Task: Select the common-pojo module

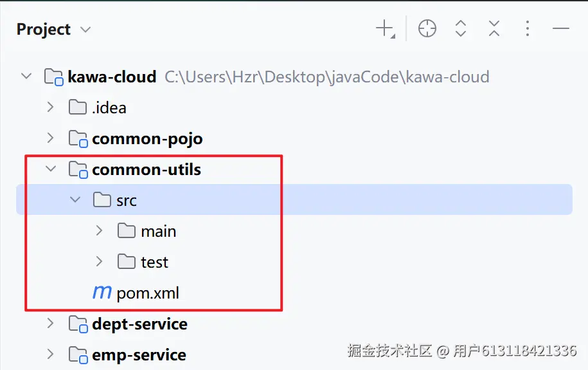Action: (147, 138)
